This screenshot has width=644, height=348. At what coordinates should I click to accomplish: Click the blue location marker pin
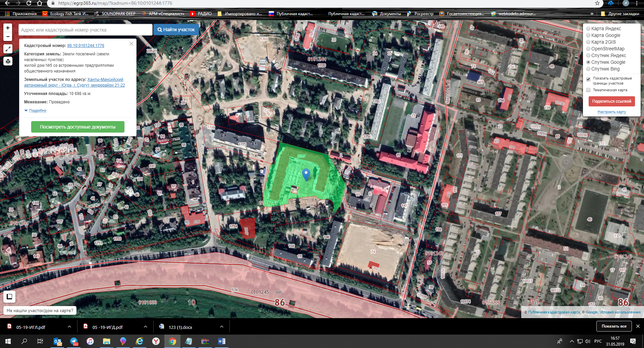click(x=306, y=174)
